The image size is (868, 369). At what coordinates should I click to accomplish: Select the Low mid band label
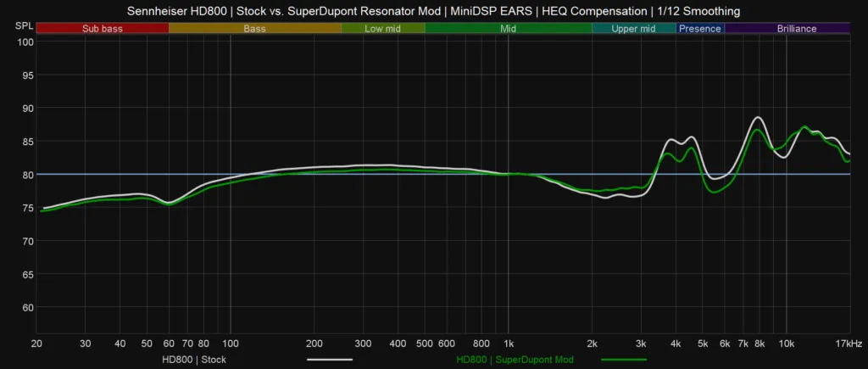click(382, 29)
